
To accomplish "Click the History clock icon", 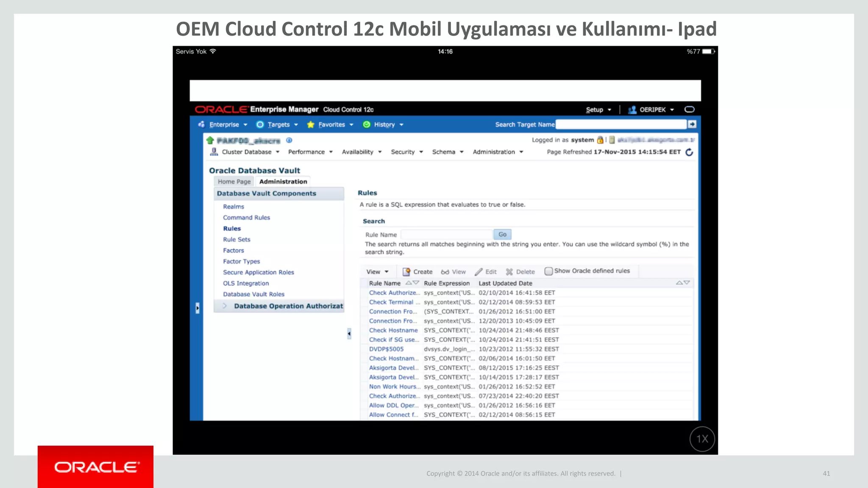I will pos(367,125).
